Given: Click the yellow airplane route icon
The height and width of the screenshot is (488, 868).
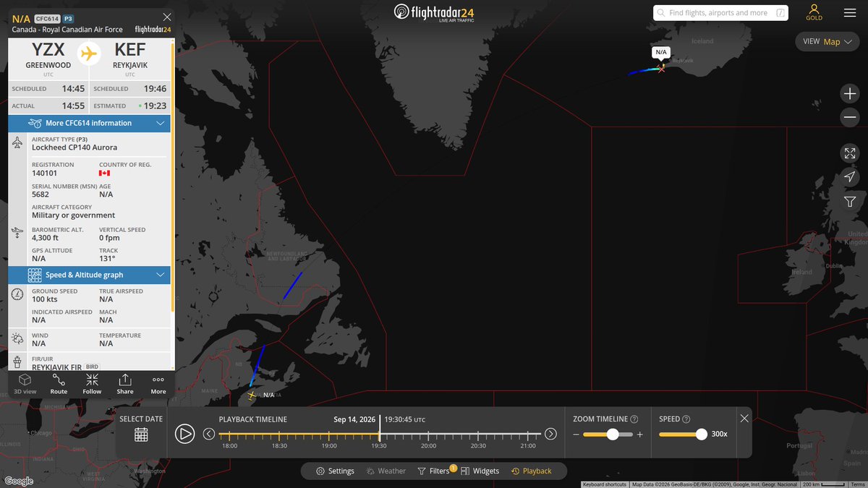Looking at the screenshot, I should [x=89, y=53].
